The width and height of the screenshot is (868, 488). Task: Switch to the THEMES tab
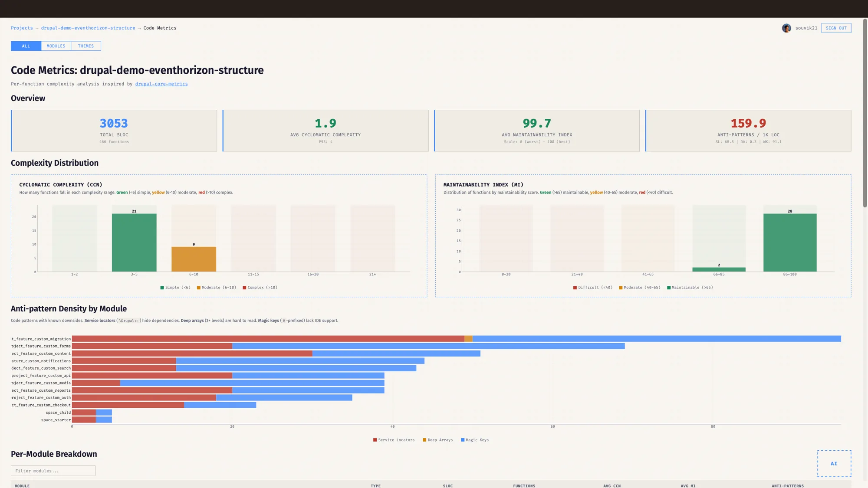[x=86, y=46]
